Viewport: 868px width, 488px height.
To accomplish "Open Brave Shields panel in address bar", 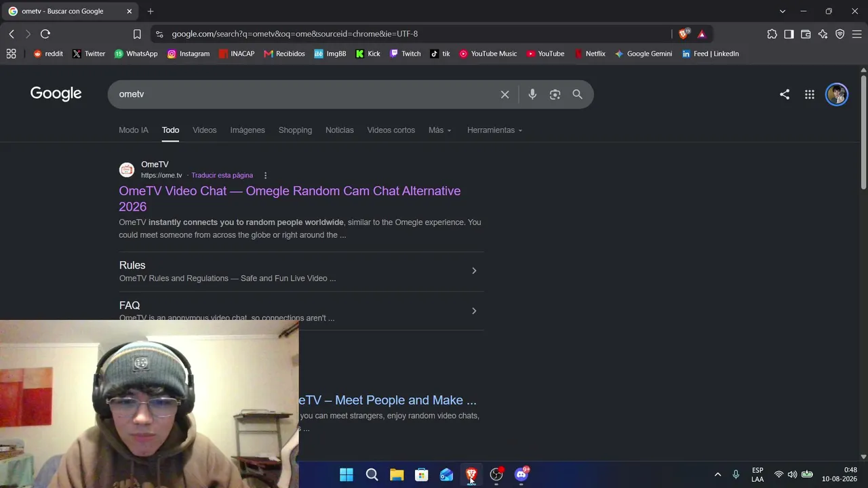I will [x=684, y=34].
